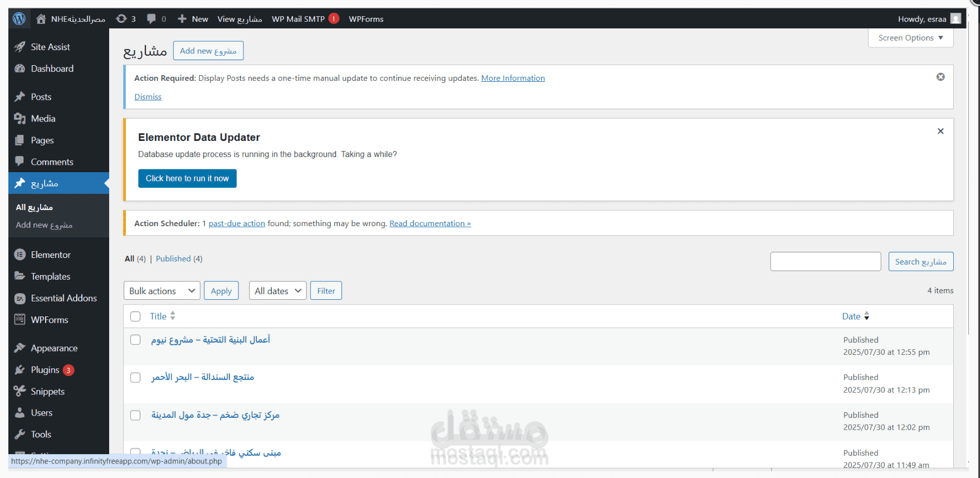Open the Read documentation link
This screenshot has height=478, width=980.
coord(430,223)
